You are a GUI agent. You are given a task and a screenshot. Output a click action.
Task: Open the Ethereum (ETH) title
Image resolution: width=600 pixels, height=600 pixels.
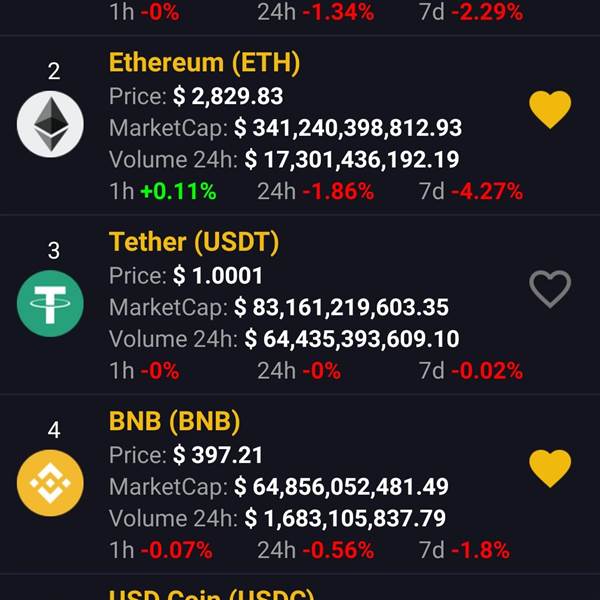pos(204,63)
